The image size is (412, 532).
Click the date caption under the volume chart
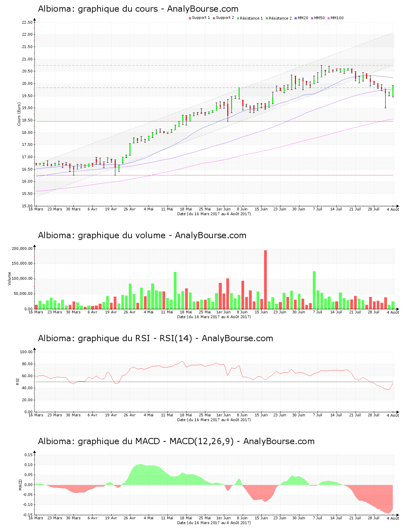pyautogui.click(x=214, y=317)
